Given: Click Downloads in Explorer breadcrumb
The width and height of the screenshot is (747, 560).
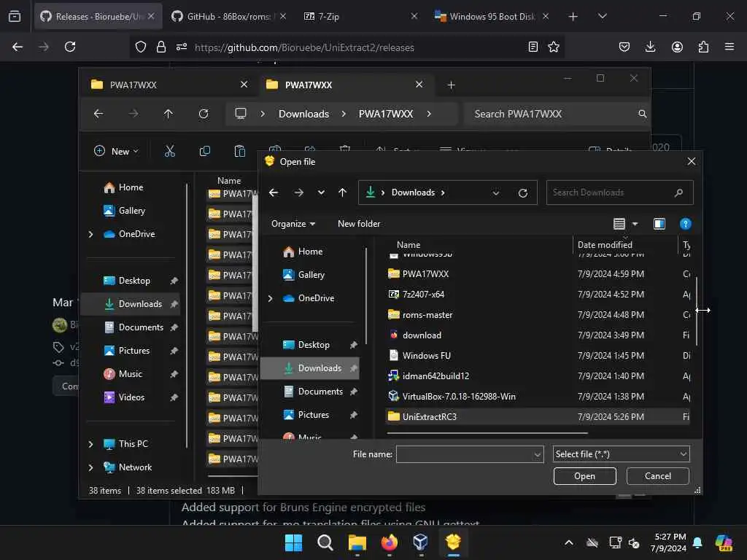Looking at the screenshot, I should [303, 114].
